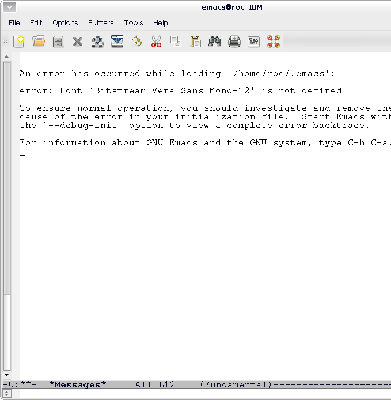Print buffer using the printer icon

234,42
